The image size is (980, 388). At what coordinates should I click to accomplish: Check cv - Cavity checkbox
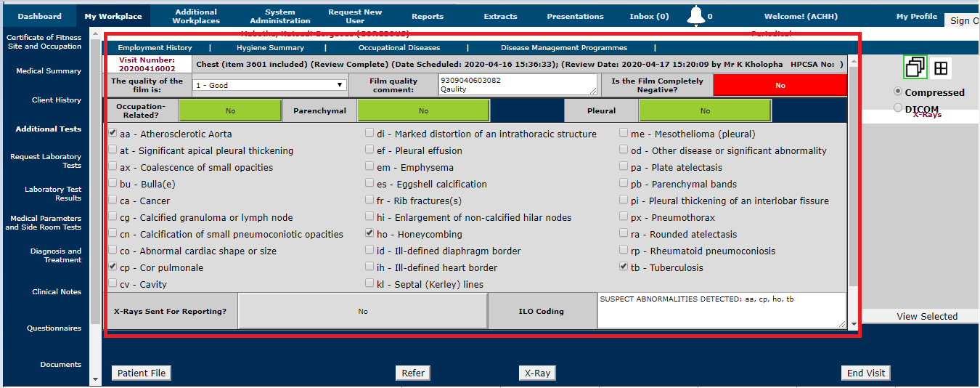click(x=113, y=284)
